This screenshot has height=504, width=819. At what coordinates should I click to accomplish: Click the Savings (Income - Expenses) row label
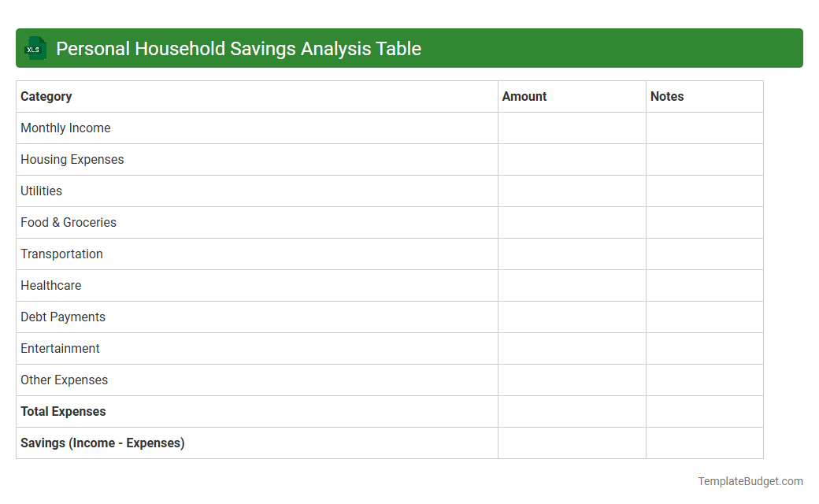tap(102, 443)
